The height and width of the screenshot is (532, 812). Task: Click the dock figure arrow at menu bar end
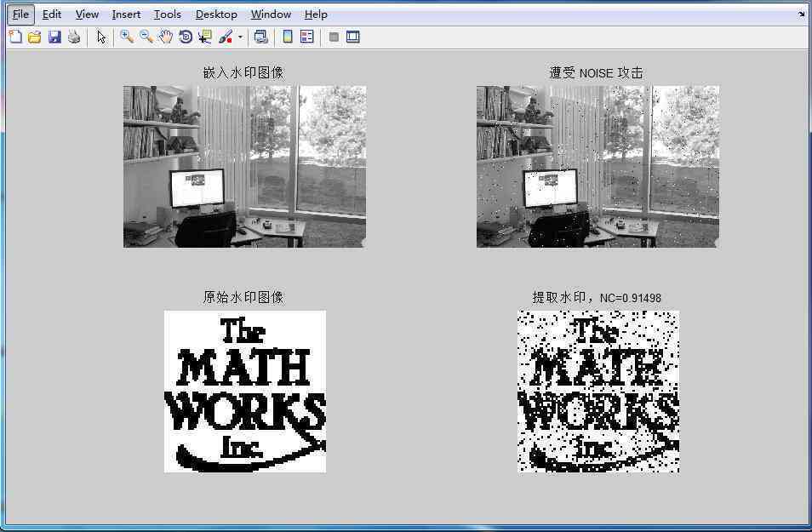(x=802, y=14)
